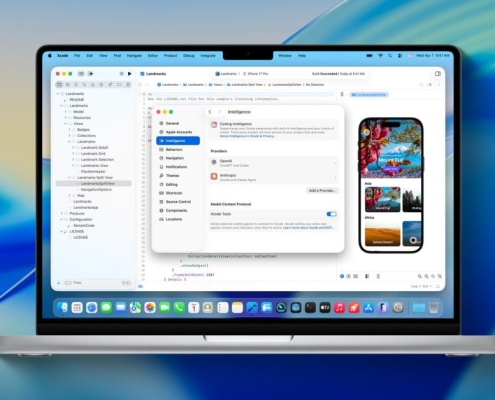The image size is (495, 400).
Task: Click Add a Provider button
Action: [322, 191]
